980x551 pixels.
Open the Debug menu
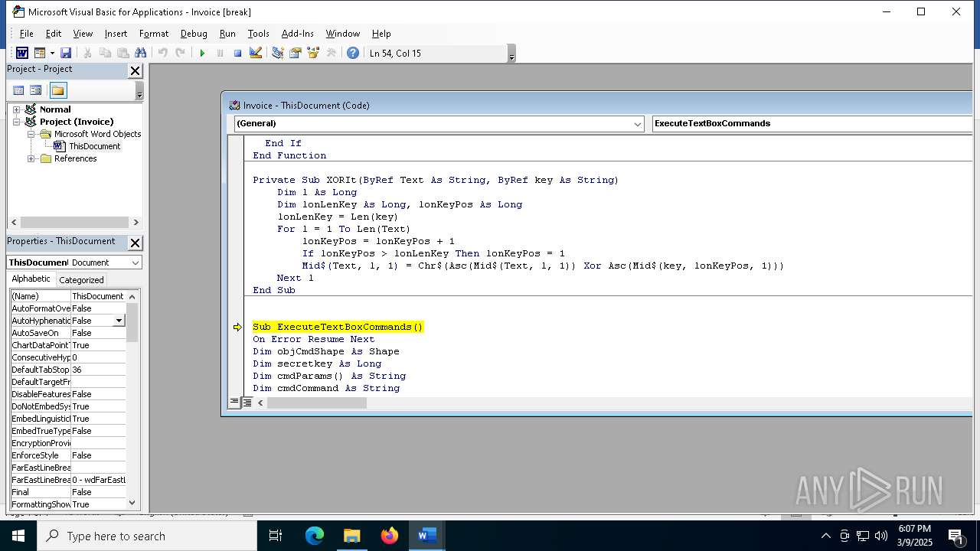click(x=194, y=34)
